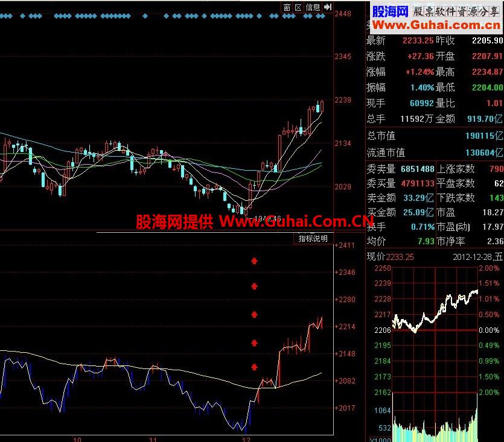
Task: Click the 下跌家数 value 143
Action: click(x=497, y=198)
